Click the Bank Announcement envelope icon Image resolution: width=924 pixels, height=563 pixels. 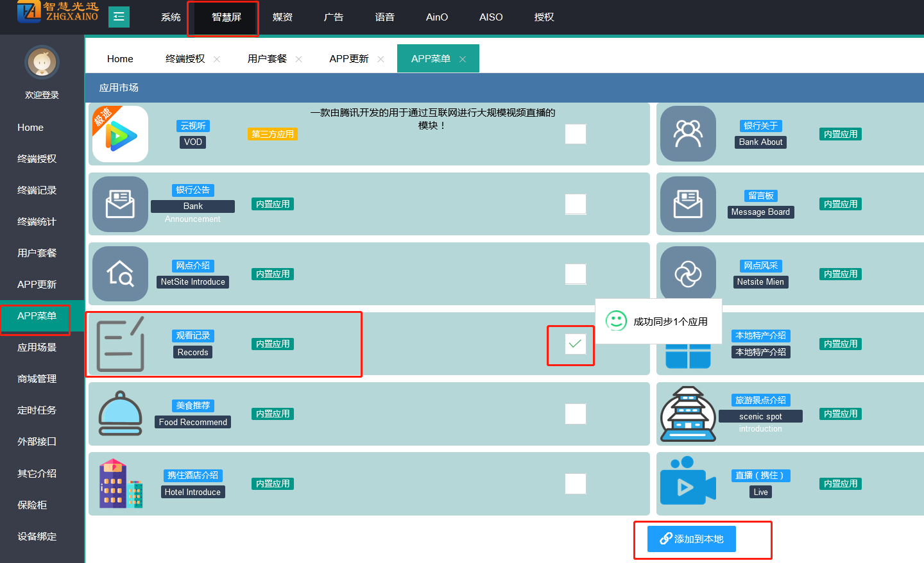point(120,204)
